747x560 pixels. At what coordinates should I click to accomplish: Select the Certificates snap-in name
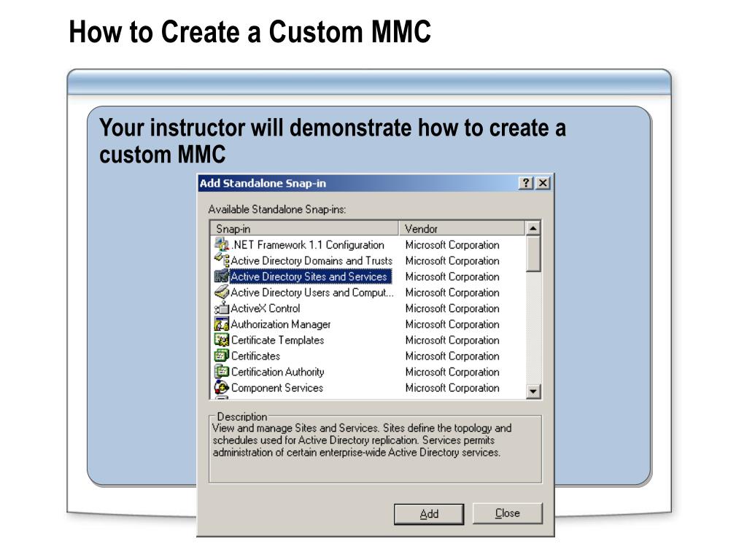point(255,356)
